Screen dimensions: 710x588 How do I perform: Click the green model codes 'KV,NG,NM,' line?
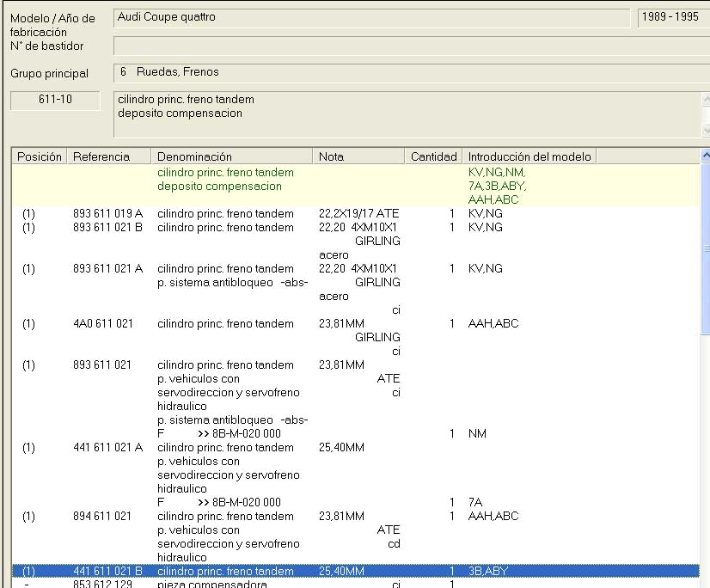[x=497, y=173]
